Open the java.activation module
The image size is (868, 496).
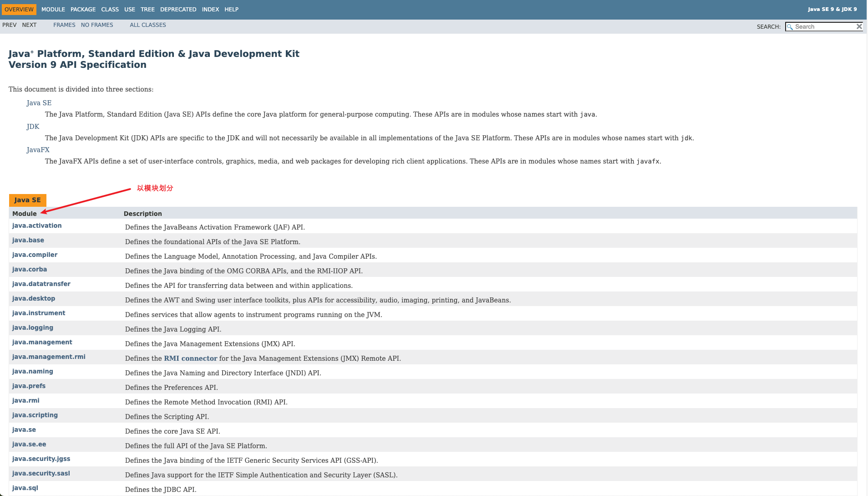37,226
